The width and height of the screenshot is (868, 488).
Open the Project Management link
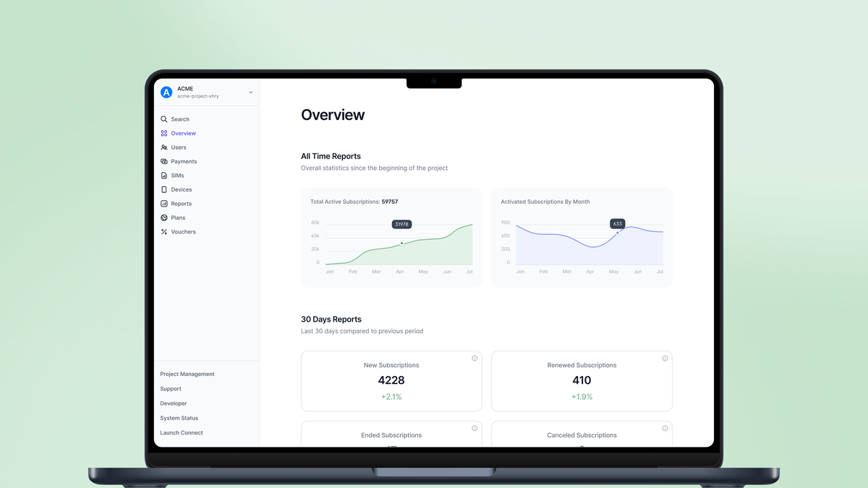coord(187,374)
